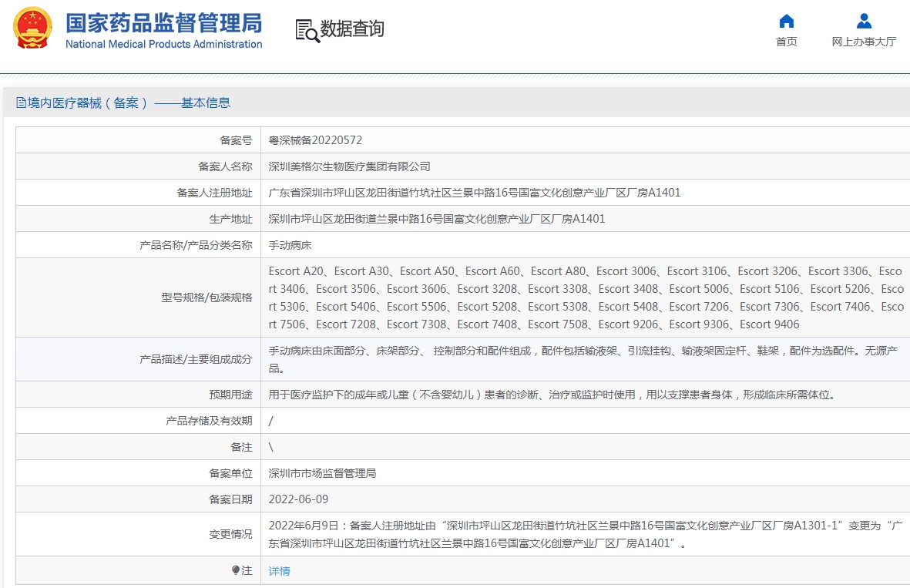The width and height of the screenshot is (910, 588).
Task: Click the 生产地址 label cell
Action: point(138,219)
